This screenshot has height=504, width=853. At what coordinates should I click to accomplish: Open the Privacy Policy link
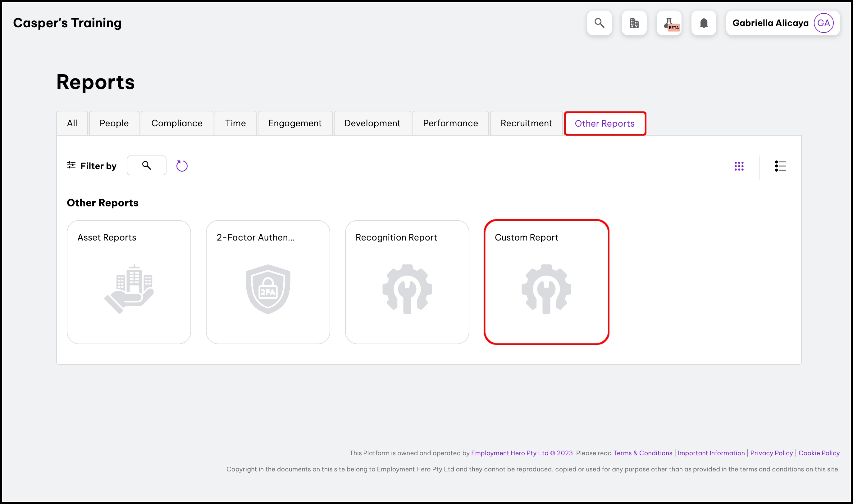click(771, 453)
